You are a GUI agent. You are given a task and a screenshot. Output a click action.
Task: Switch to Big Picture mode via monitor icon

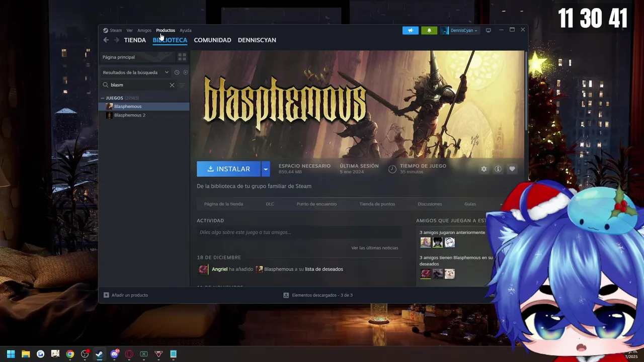pyautogui.click(x=488, y=30)
